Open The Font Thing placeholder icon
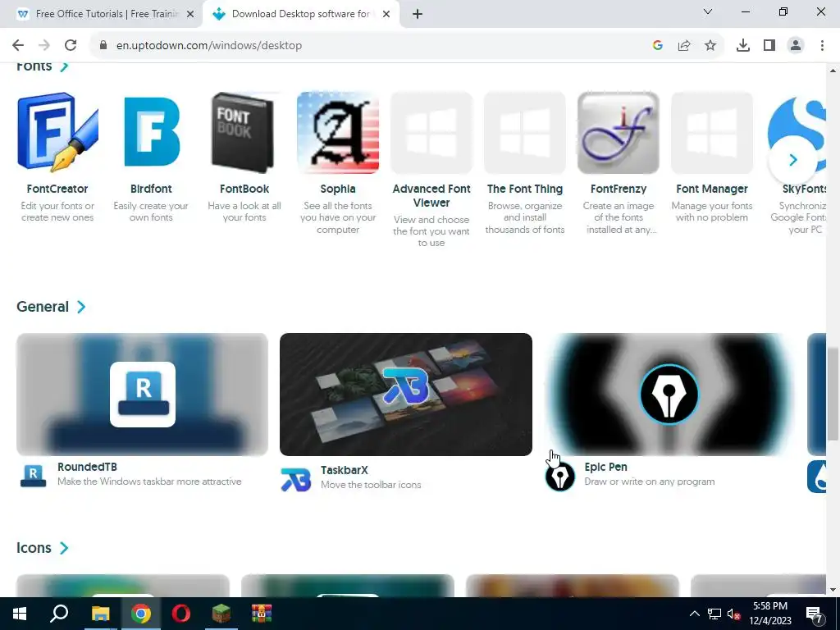This screenshot has width=840, height=630. pos(525,132)
